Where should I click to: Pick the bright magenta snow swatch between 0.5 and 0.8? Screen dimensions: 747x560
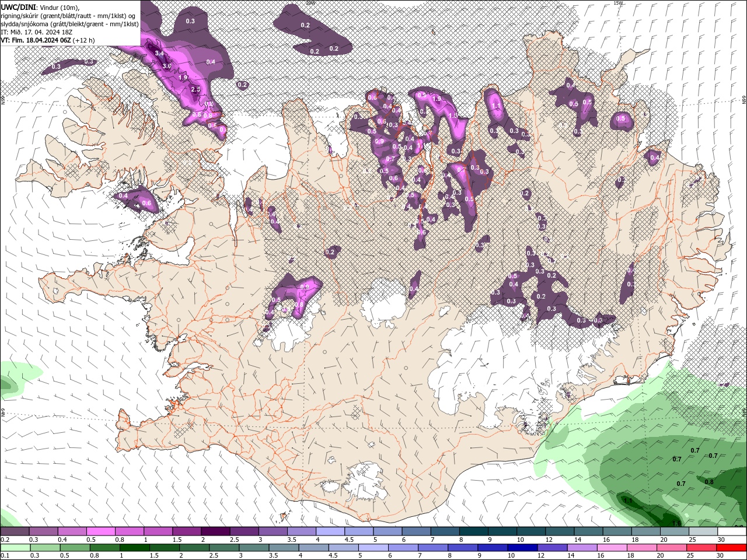pyautogui.click(x=100, y=531)
